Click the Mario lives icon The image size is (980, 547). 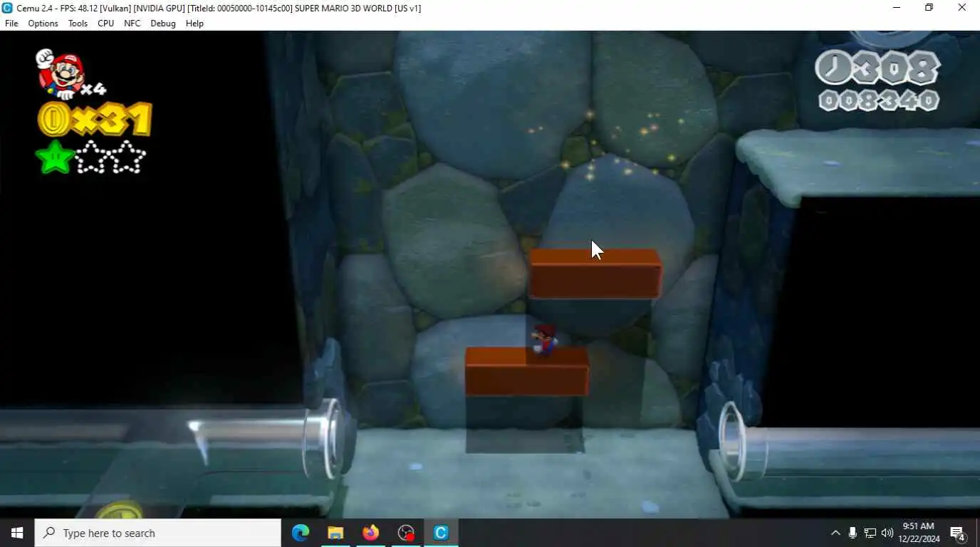point(61,73)
